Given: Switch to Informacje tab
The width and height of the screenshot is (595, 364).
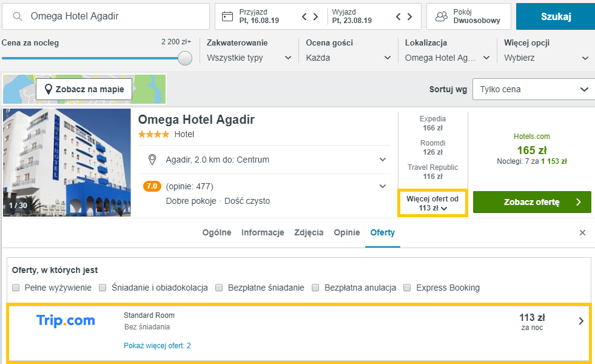Looking at the screenshot, I should (263, 233).
